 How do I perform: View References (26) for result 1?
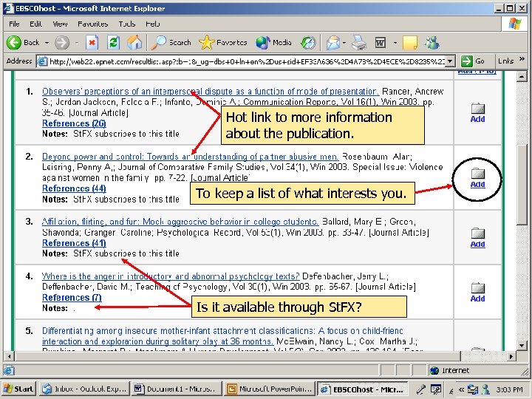click(74, 123)
